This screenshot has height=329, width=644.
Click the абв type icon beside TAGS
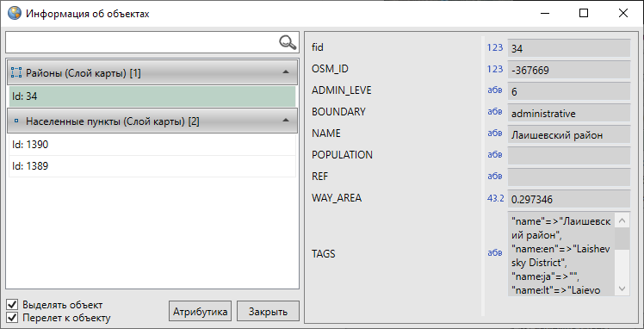tap(494, 253)
